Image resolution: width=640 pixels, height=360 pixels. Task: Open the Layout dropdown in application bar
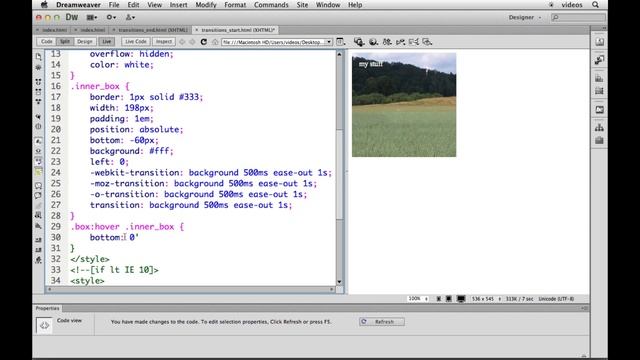[x=92, y=18]
